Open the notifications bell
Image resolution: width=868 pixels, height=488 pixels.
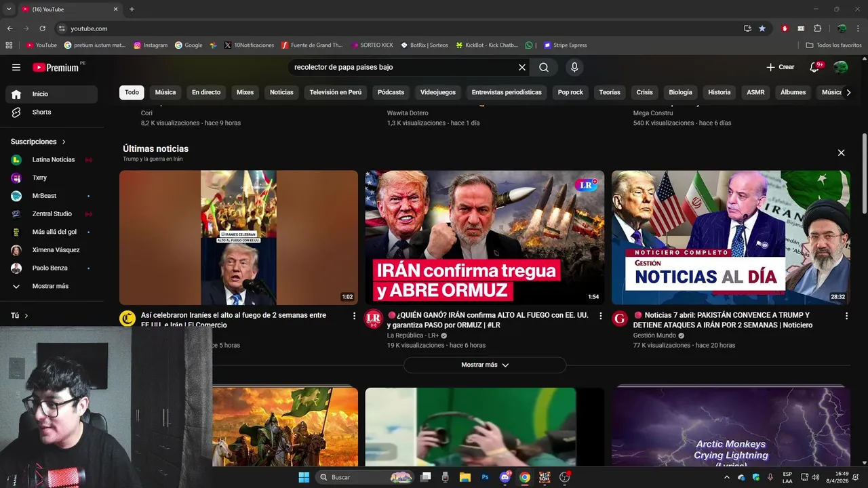click(x=815, y=67)
